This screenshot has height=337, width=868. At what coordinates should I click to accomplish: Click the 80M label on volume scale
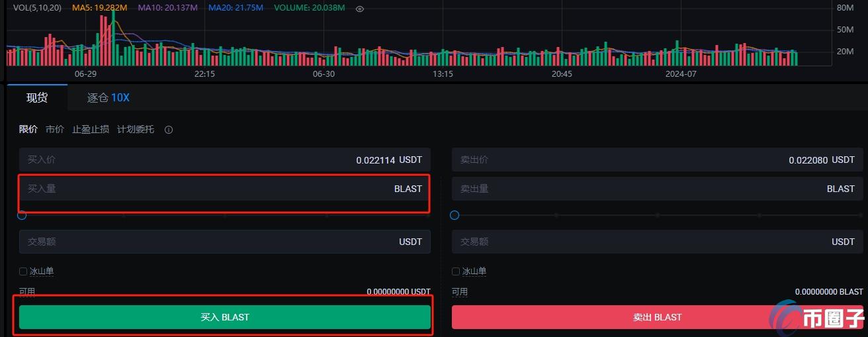[x=845, y=8]
